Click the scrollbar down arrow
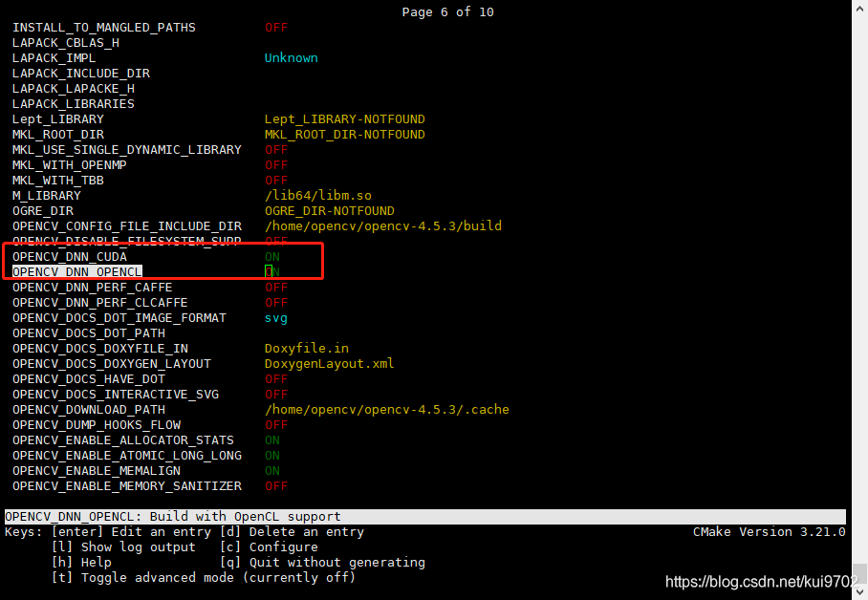The width and height of the screenshot is (868, 600). (859, 592)
